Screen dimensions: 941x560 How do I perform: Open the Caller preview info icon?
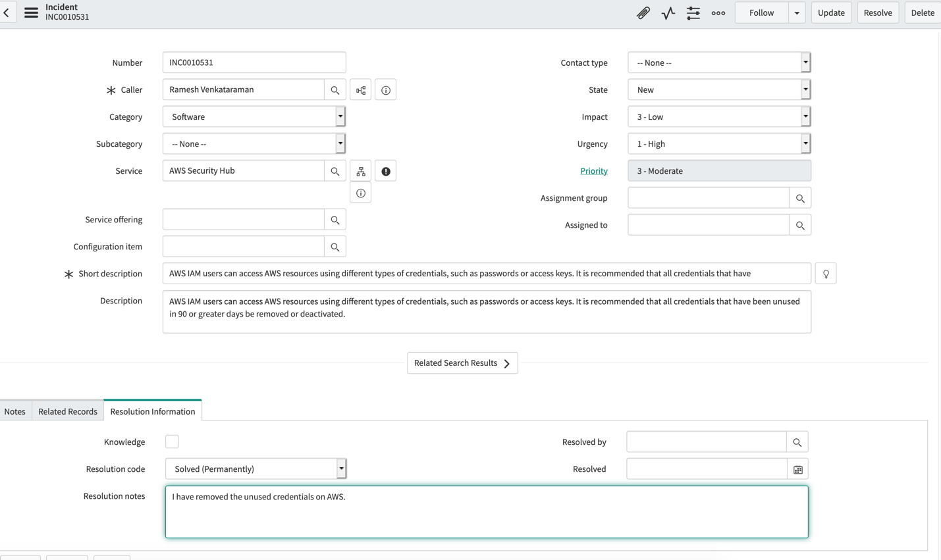tap(385, 89)
